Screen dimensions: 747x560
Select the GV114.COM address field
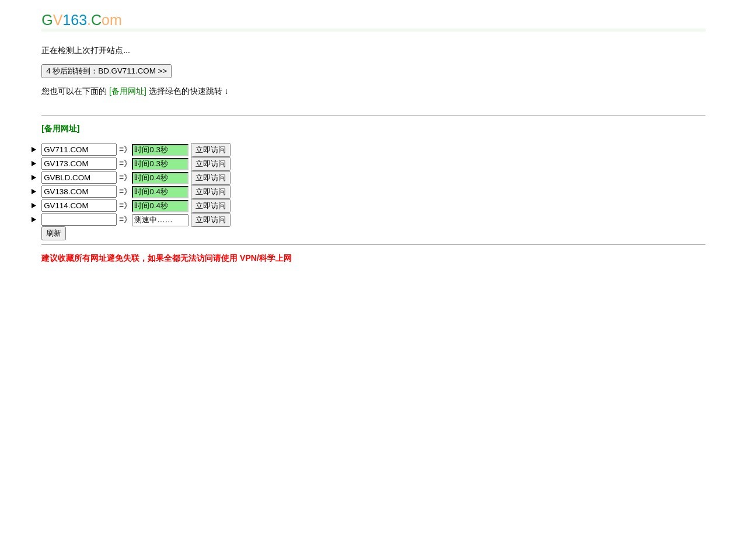pyautogui.click(x=79, y=206)
